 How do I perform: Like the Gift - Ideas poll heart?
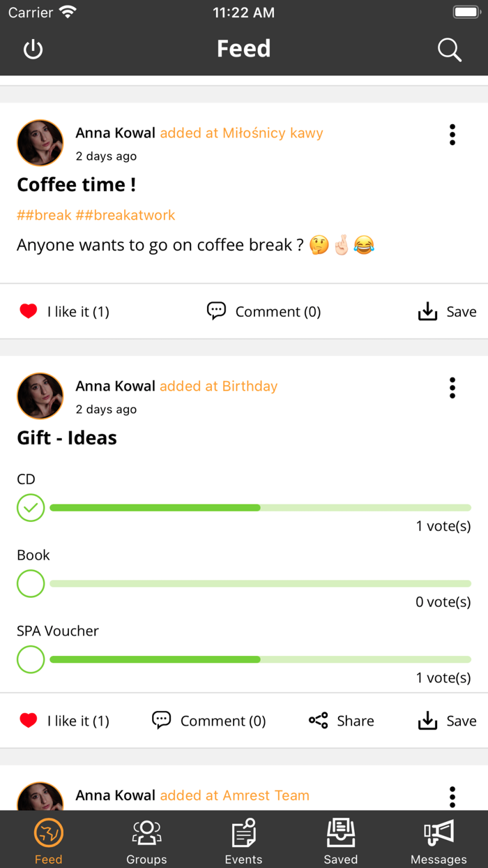[x=29, y=721]
